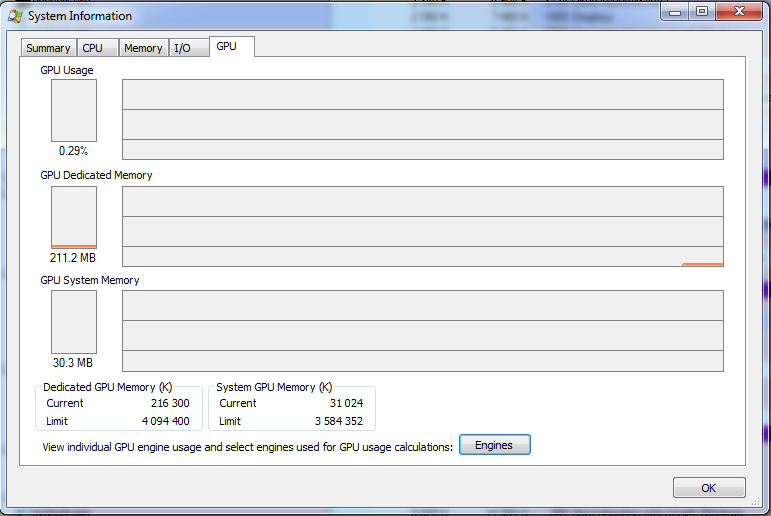
Task: Click the GPU Usage history graph
Action: point(423,120)
